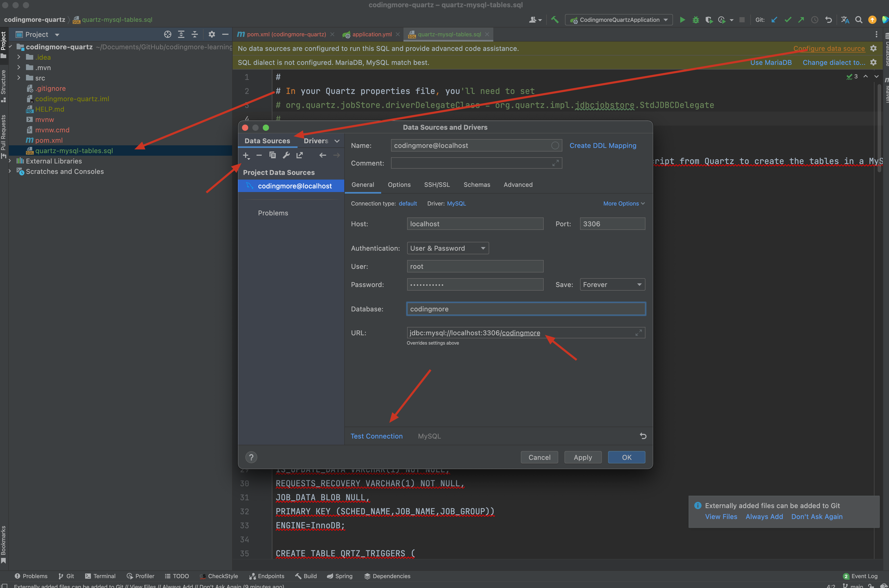Click the Debug bug icon in toolbar
Image resolution: width=889 pixels, height=588 pixels.
[696, 20]
